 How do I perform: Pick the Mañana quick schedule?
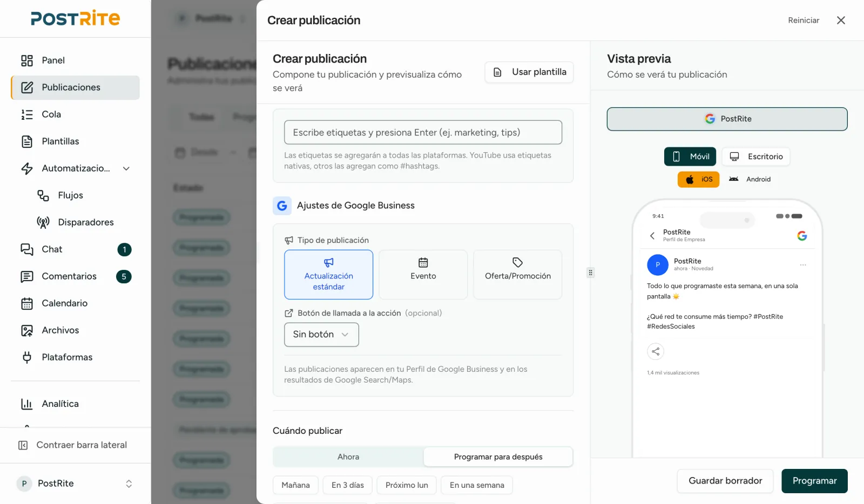295,485
